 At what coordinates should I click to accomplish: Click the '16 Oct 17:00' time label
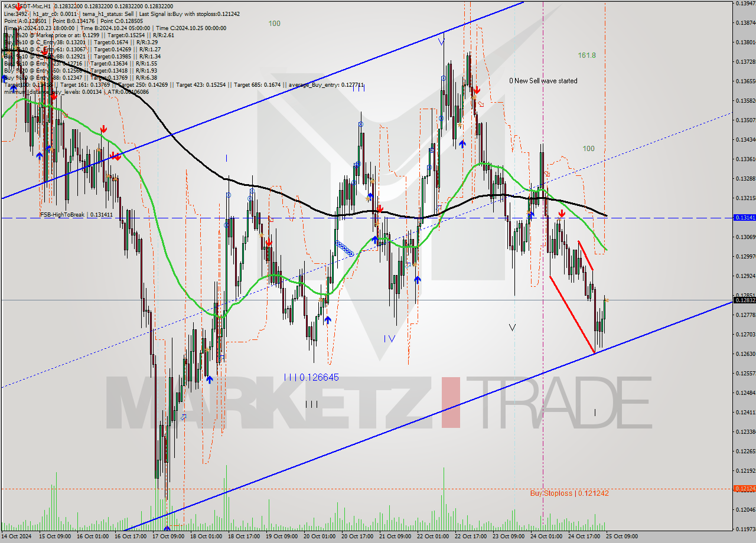(x=131, y=537)
